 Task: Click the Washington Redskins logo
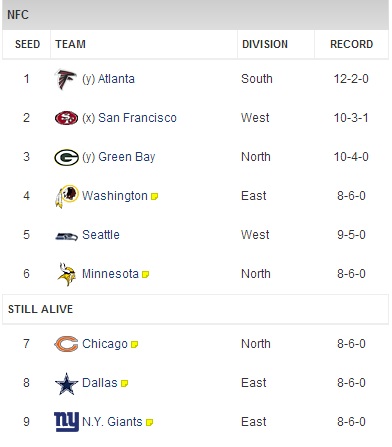point(67,196)
